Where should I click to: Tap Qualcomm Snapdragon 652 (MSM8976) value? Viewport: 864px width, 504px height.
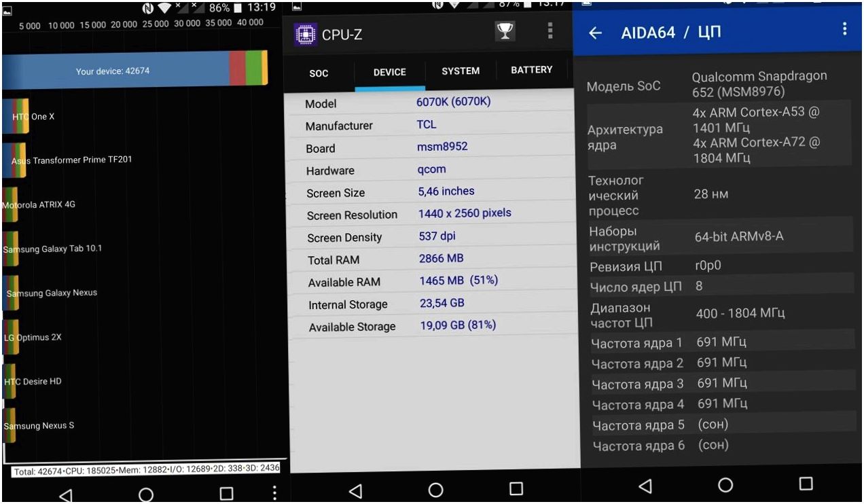[x=759, y=84]
